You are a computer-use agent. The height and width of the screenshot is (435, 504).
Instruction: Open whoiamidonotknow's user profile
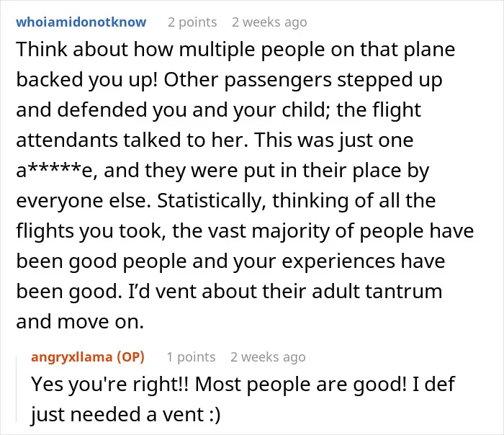[x=81, y=22]
